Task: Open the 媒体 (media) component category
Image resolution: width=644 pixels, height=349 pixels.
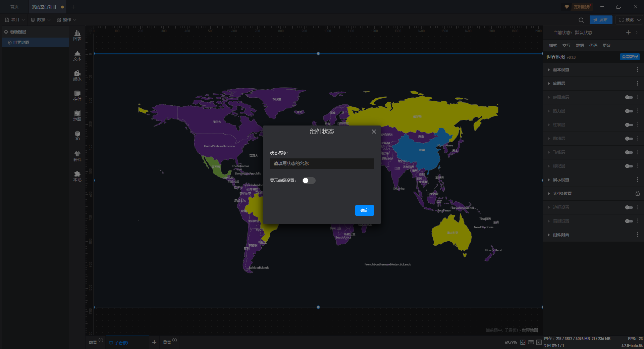Action: point(77,76)
